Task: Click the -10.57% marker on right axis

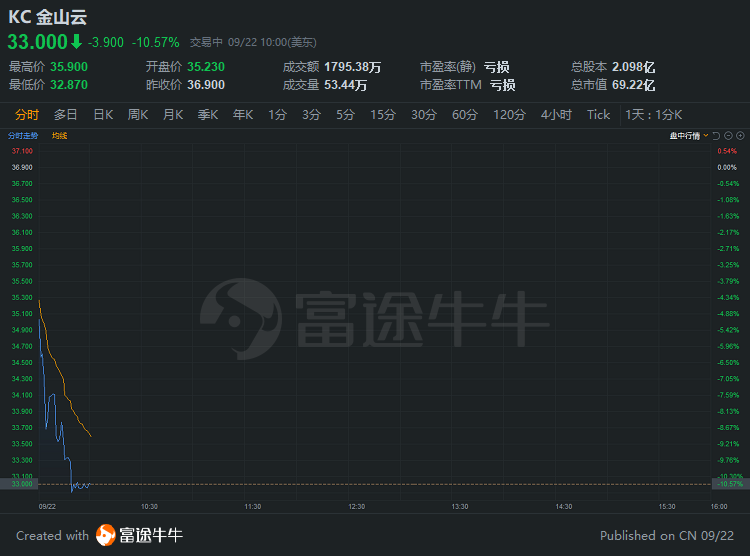Action: pyautogui.click(x=730, y=484)
